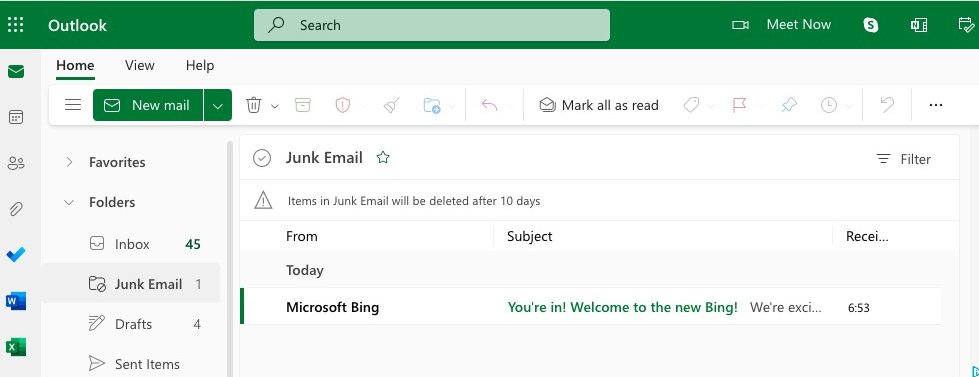The height and width of the screenshot is (377, 979).
Task: Click the Flag icon in toolbar
Action: point(740,105)
